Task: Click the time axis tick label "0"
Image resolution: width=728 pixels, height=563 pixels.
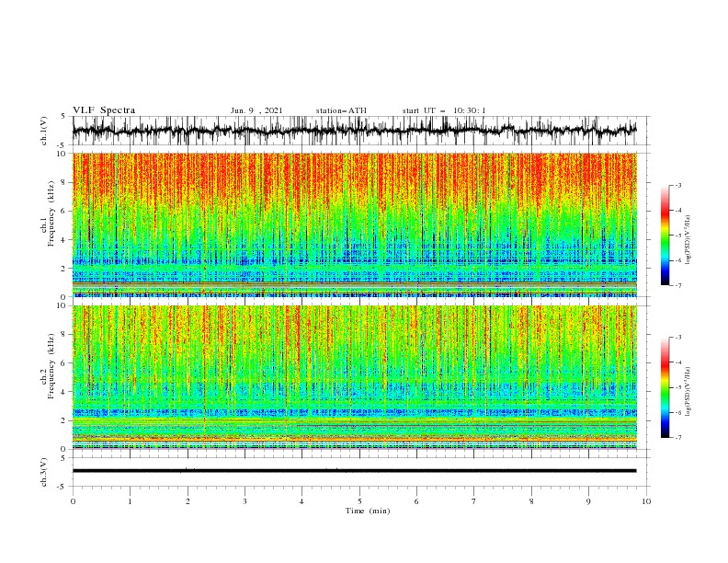Action: (73, 501)
